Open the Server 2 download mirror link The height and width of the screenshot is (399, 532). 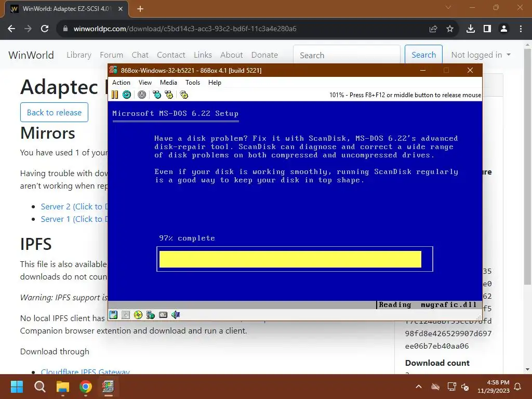click(74, 207)
